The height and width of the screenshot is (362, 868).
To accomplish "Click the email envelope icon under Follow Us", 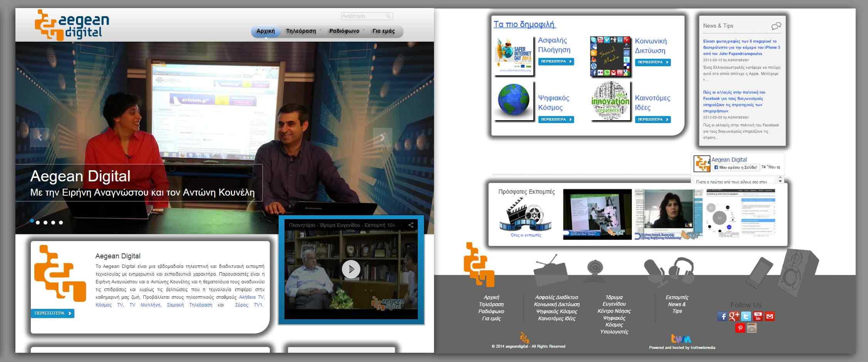I will tap(770, 317).
